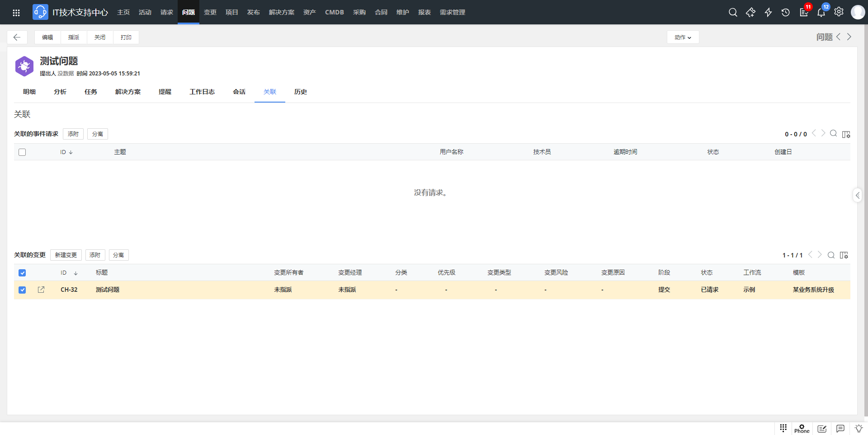Screen dimensions: 868x435
Task: Open the app launcher grid icon
Action: pos(16,13)
